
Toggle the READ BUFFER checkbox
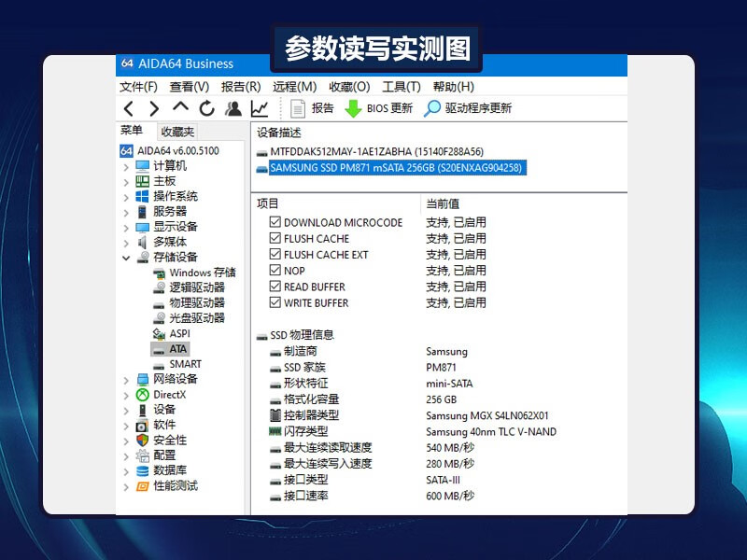click(275, 287)
